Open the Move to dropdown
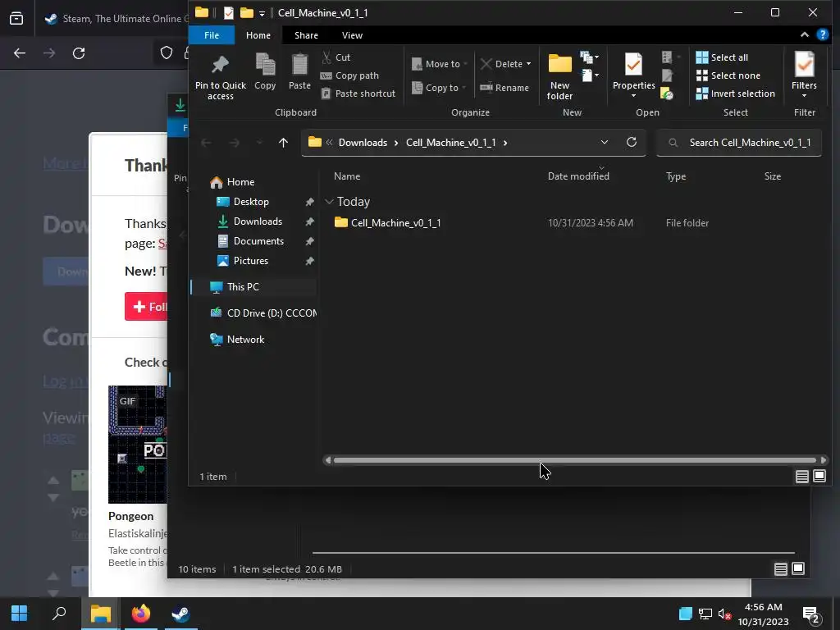 pyautogui.click(x=440, y=64)
